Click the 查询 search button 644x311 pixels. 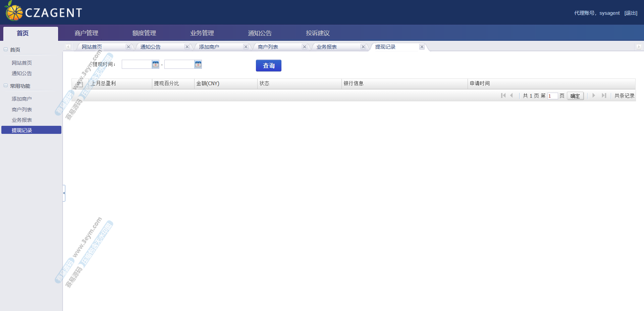click(x=268, y=66)
